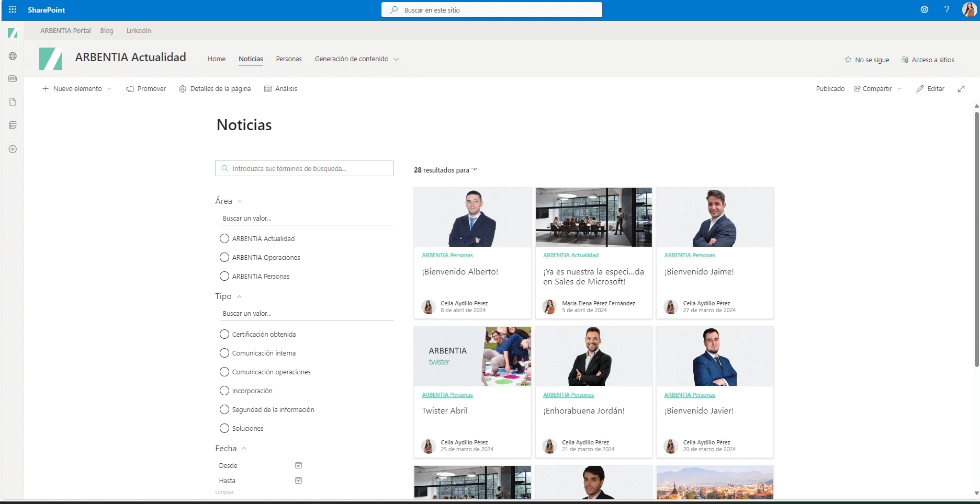
Task: Select Comunicación interna type filter
Action: tap(224, 353)
